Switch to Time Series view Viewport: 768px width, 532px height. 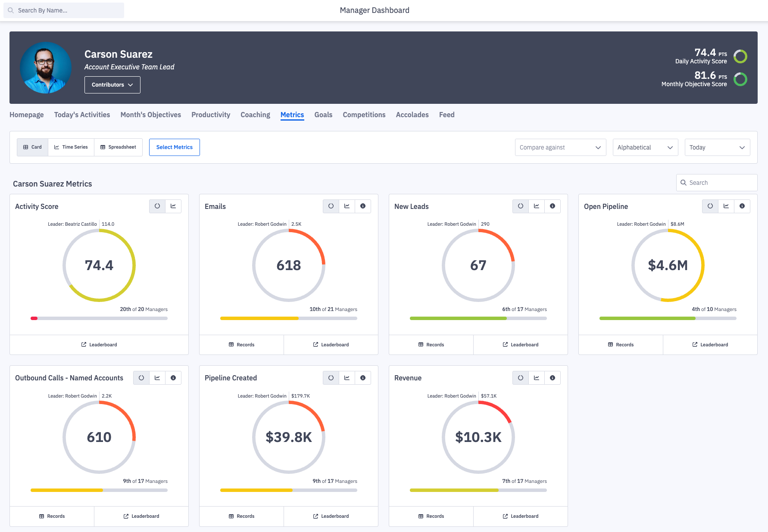(x=71, y=147)
